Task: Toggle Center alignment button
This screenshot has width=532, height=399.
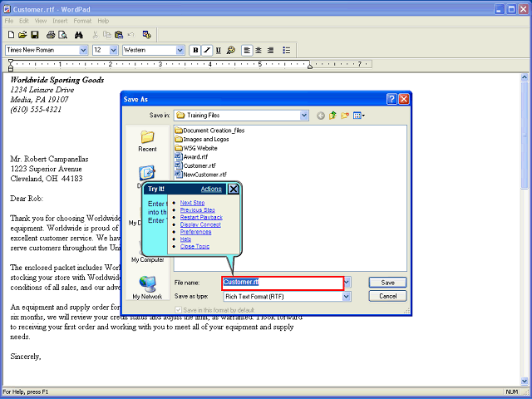Action: pos(259,50)
